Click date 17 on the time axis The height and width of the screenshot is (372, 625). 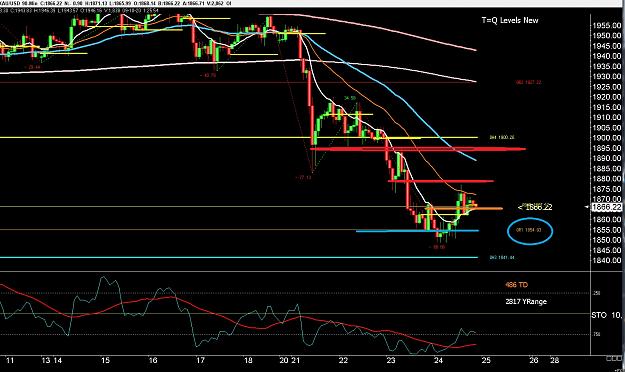click(200, 360)
